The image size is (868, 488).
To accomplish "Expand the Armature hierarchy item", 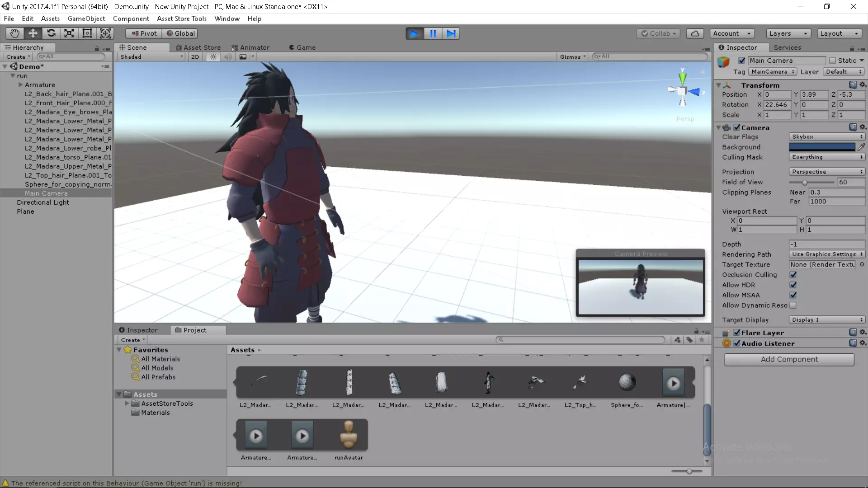I will (20, 85).
